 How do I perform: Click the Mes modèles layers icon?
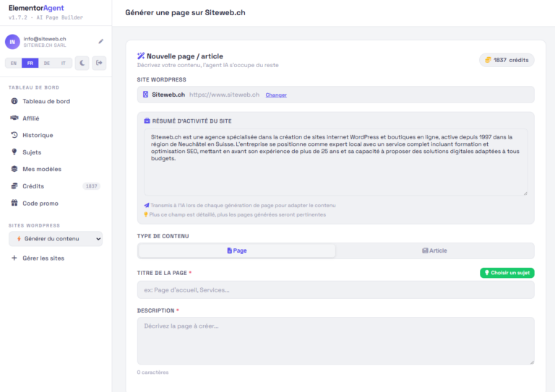14,169
